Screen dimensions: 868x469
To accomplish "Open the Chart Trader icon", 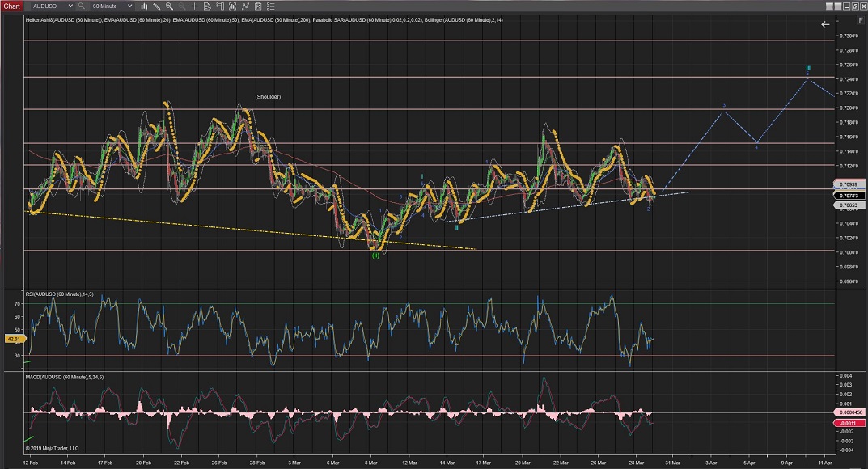I will click(220, 6).
